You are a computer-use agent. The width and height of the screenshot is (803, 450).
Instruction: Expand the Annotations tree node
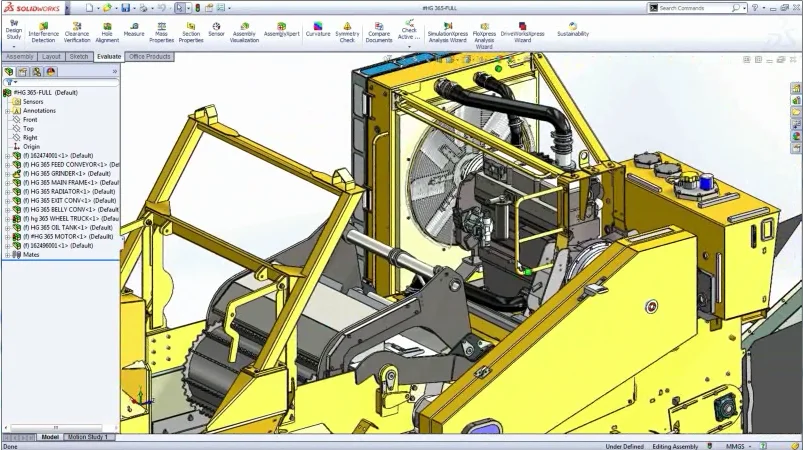[x=7, y=111]
